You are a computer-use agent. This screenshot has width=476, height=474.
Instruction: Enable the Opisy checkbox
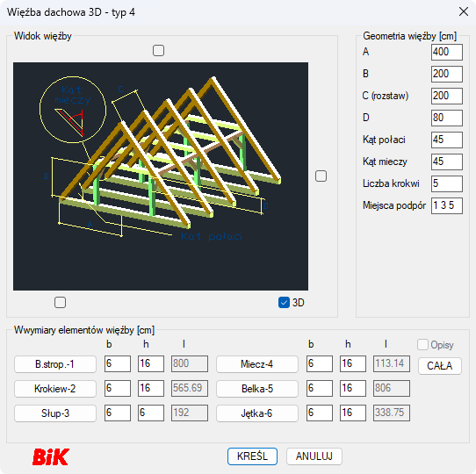[x=422, y=345]
